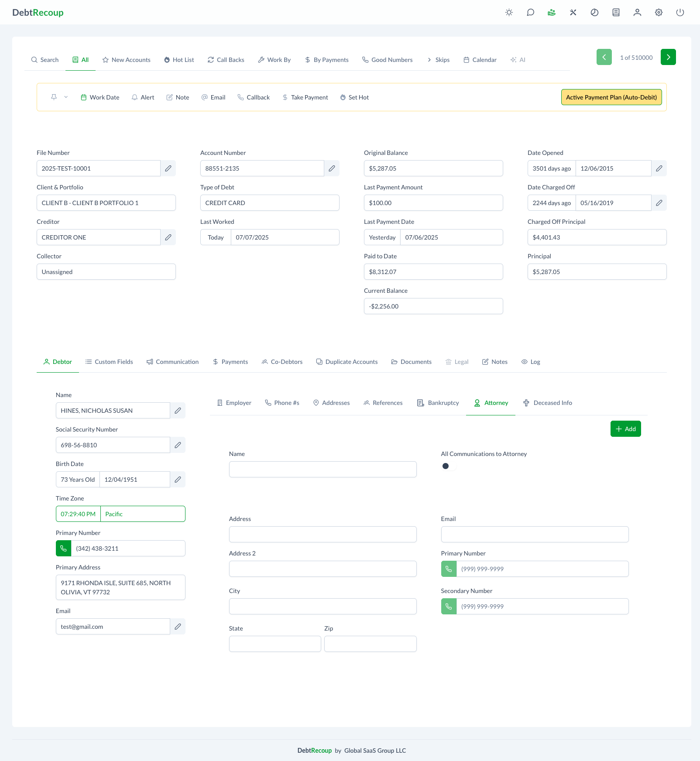
Task: Go to next account with right arrow
Action: tap(668, 57)
